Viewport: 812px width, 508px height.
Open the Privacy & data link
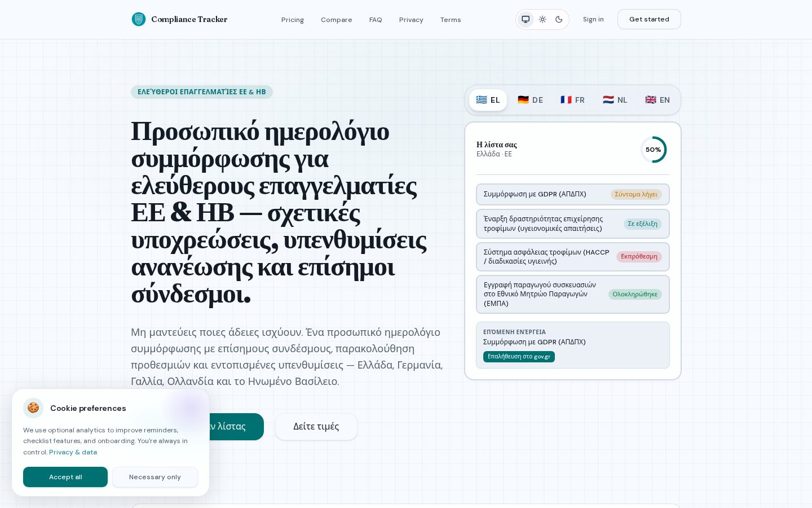[73, 452]
